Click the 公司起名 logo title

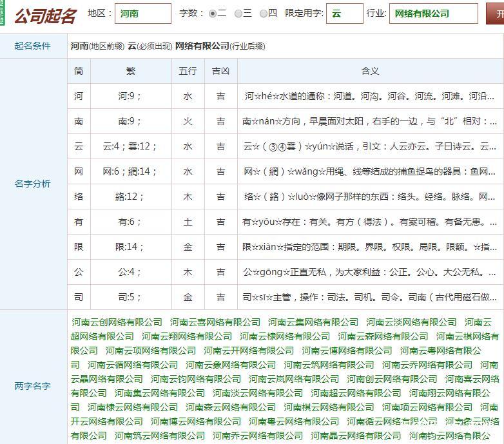(x=45, y=16)
